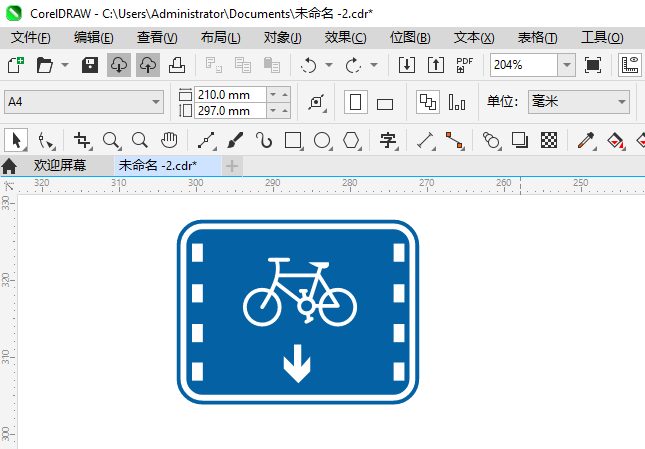
Task: Select the Artistic Media brush tool
Action: (235, 140)
